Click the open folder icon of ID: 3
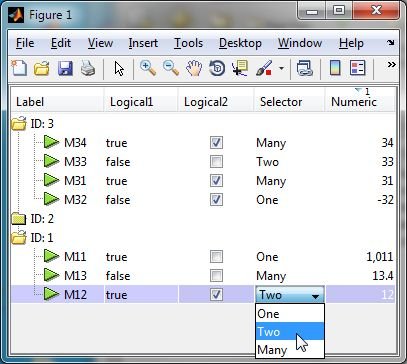Screen dimensions: 407x364 click(x=19, y=123)
